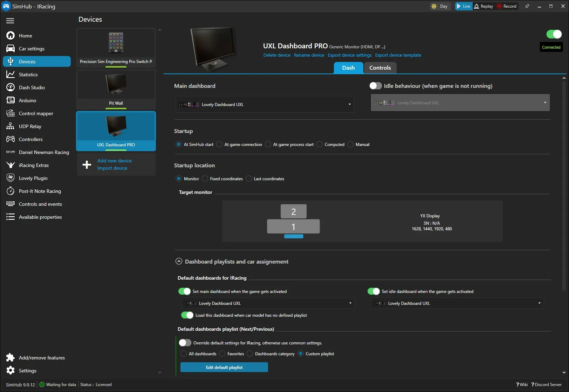
Task: Select the Manual startup radio button
Action: (350, 144)
